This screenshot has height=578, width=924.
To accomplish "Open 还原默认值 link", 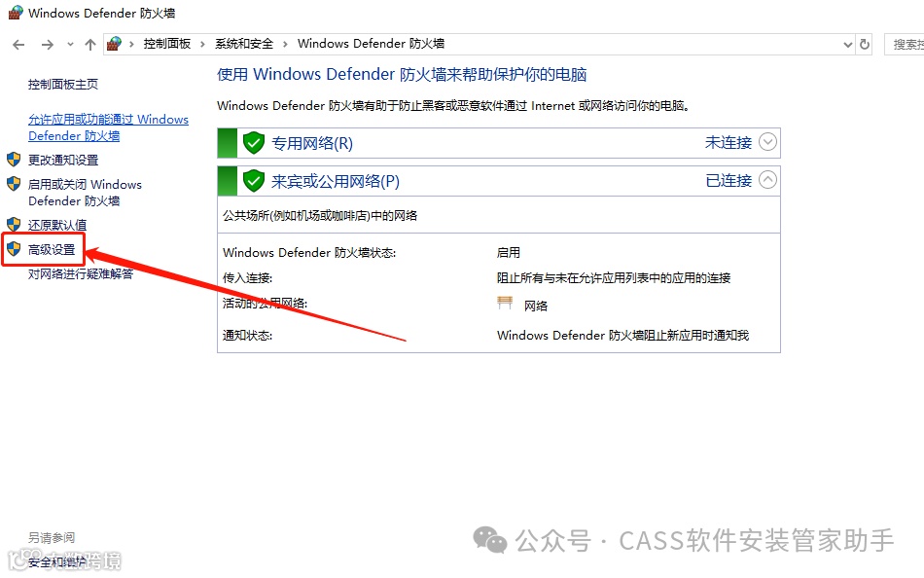I will pos(57,225).
